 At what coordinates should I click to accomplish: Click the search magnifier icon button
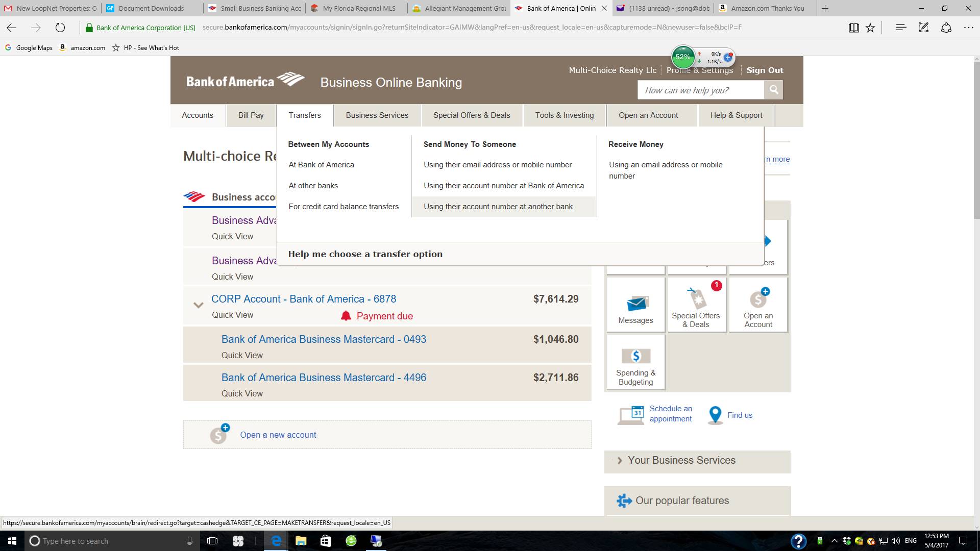click(x=773, y=90)
